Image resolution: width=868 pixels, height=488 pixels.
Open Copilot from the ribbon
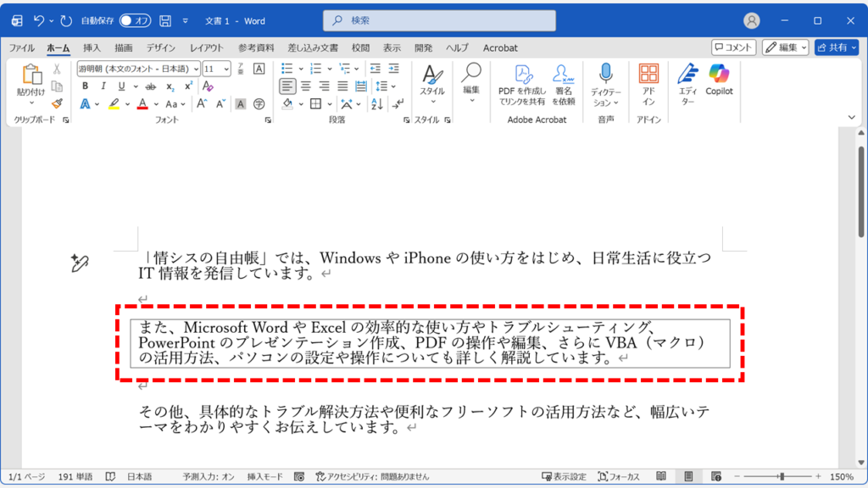718,86
